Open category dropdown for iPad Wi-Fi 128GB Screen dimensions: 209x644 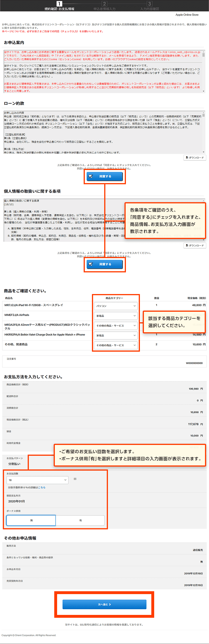(x=116, y=306)
